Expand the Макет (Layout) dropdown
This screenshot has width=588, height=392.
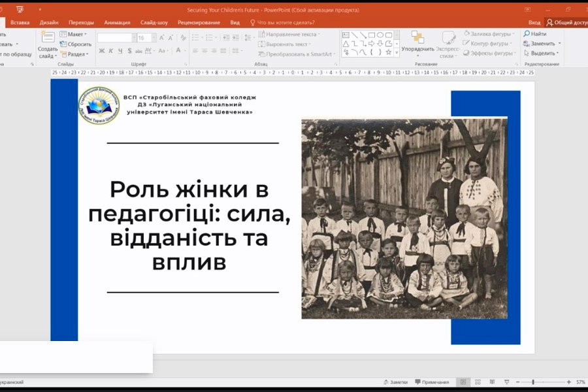click(x=76, y=34)
